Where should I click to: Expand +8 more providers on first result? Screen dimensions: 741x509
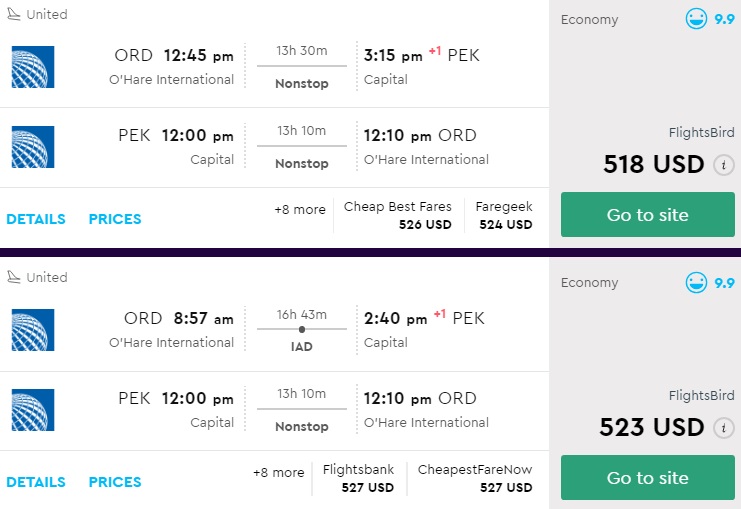tap(300, 210)
